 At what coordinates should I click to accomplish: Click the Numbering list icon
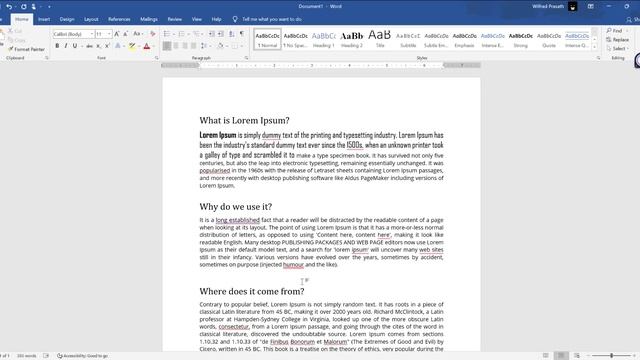(x=181, y=34)
